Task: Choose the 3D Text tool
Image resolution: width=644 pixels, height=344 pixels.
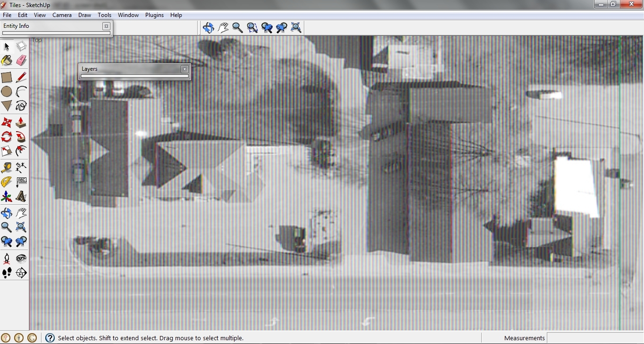Action: (x=21, y=196)
